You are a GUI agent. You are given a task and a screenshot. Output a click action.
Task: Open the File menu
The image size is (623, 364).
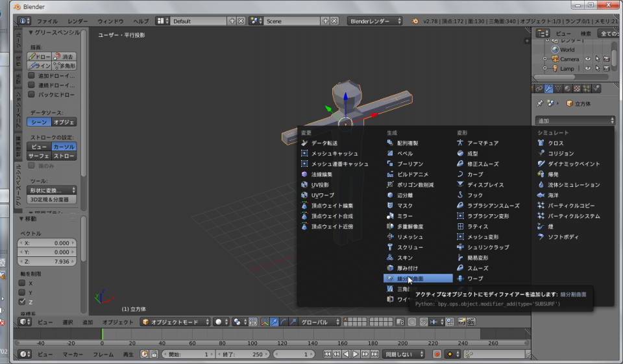point(47,21)
